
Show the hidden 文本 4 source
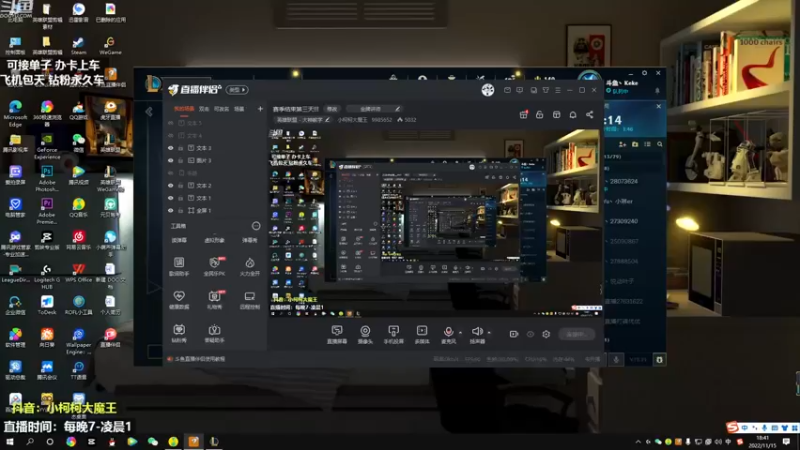(x=170, y=136)
